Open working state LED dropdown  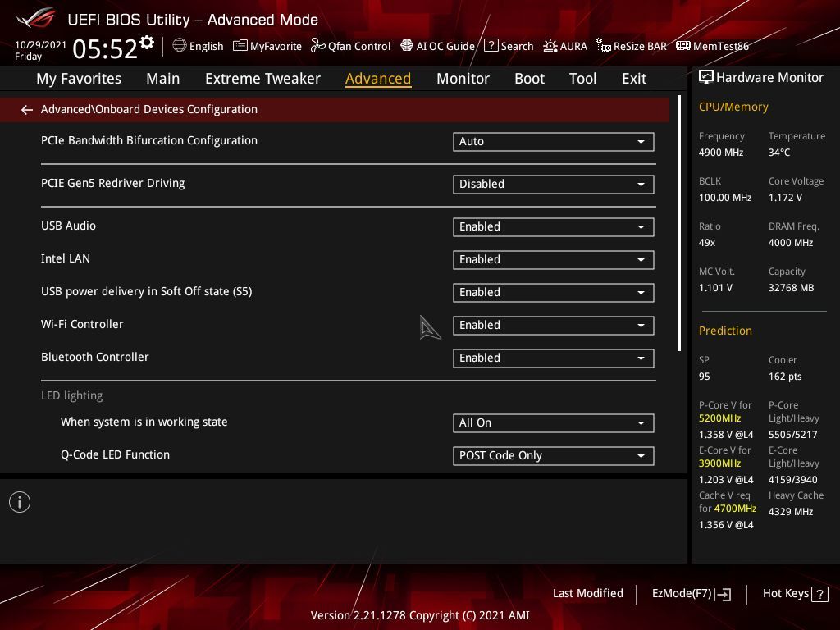pos(554,423)
